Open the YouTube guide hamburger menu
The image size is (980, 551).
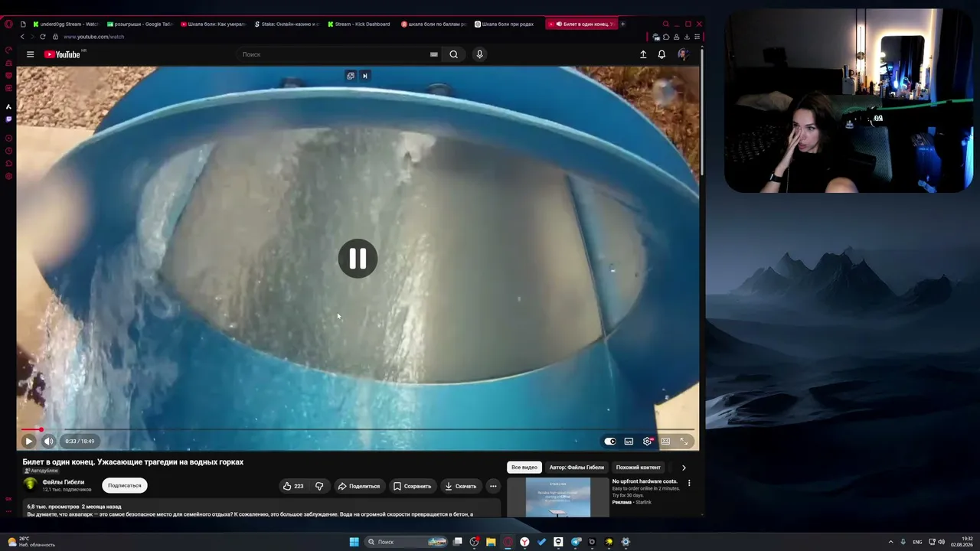30,54
